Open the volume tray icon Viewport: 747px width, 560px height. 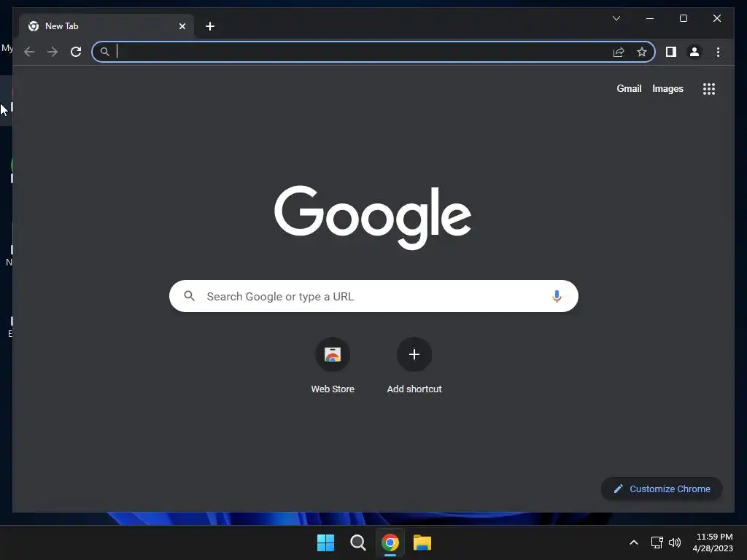pos(675,542)
